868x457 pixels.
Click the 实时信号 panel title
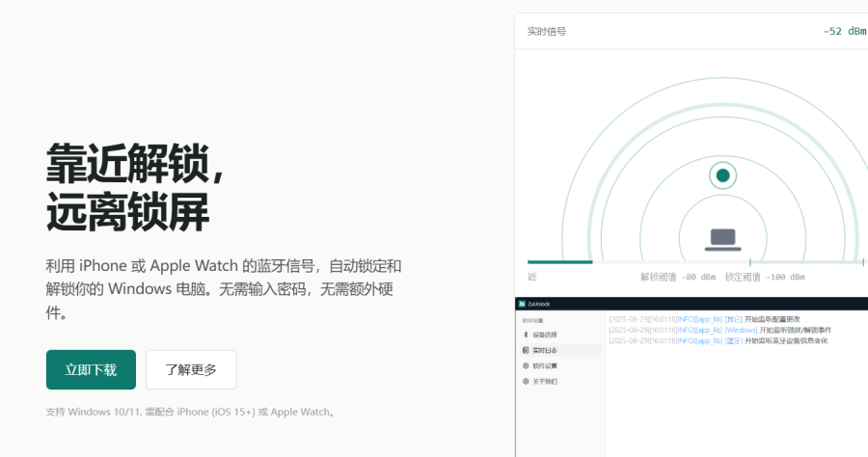547,32
